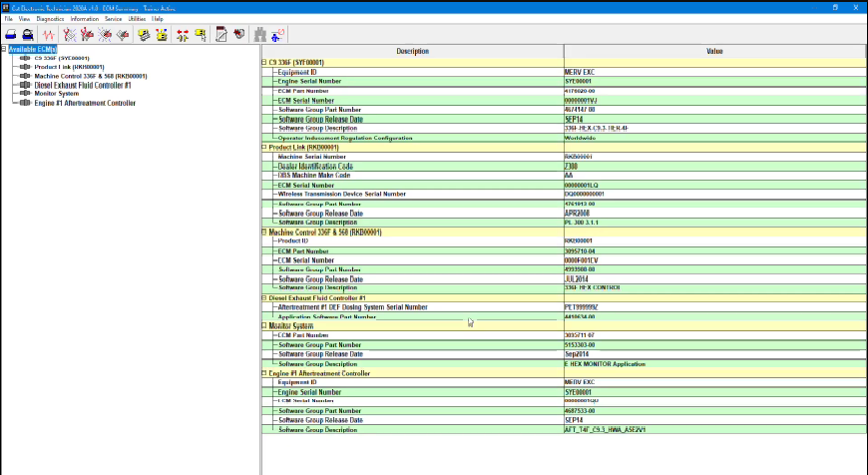Click the toolbar icon right of the binoculars
This screenshot has width=868, height=475.
click(x=276, y=34)
